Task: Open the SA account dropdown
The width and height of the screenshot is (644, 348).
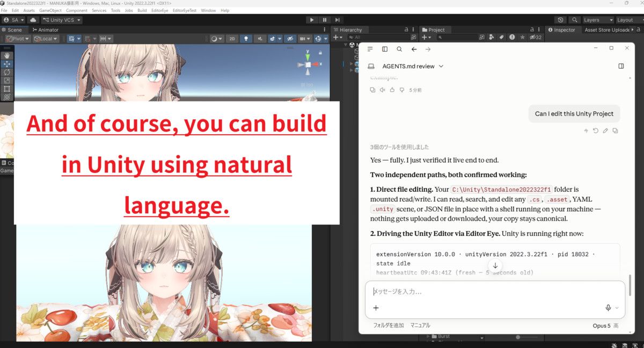Action: click(x=14, y=20)
